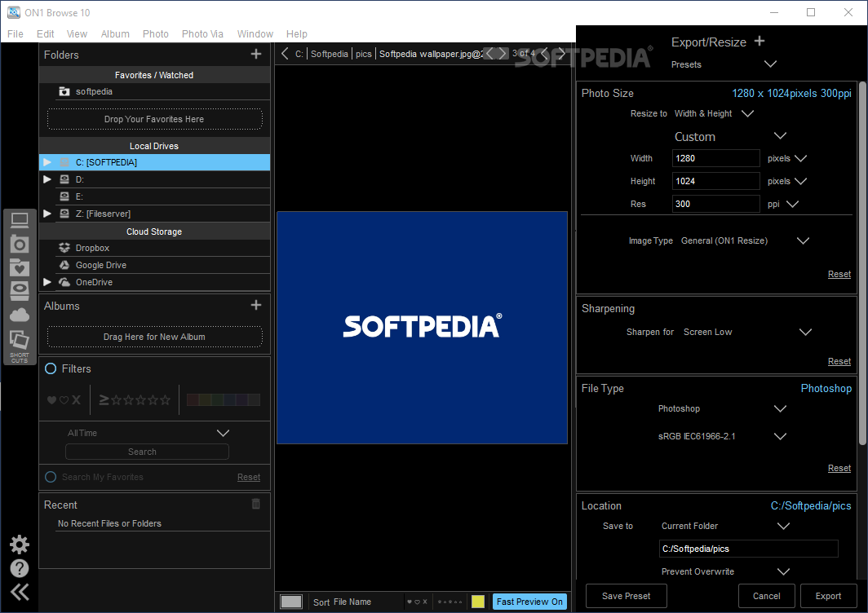Screen dimensions: 868x613
Task: Filter by liked photos with the solid heart
Action: click(x=51, y=399)
